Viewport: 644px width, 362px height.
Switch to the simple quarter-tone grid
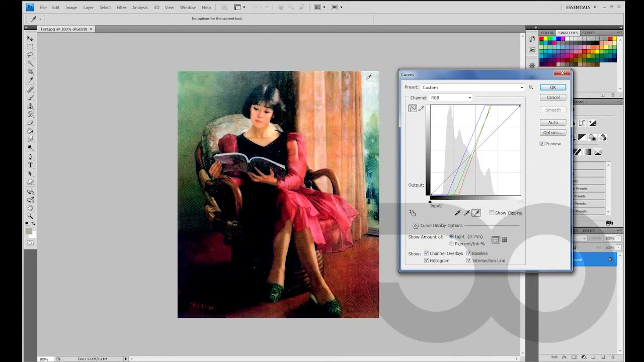(x=496, y=240)
